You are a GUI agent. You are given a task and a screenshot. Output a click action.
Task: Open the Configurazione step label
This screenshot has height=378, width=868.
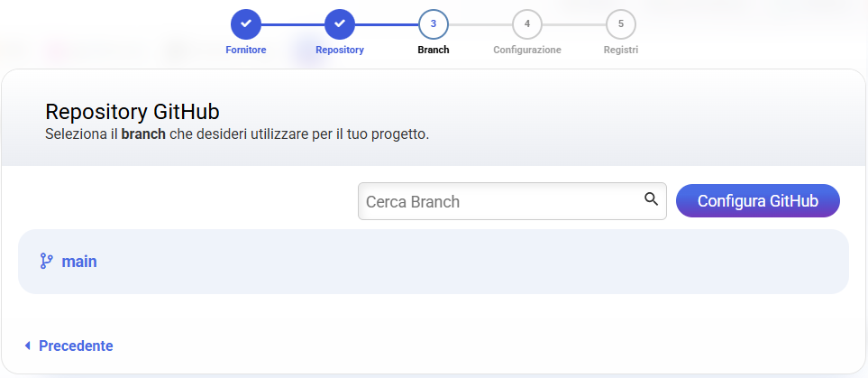[x=527, y=51]
